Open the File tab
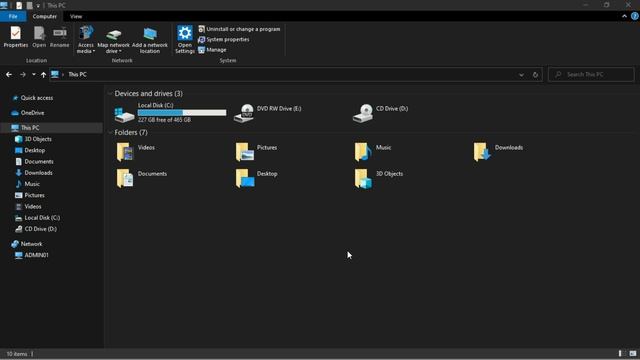 click(13, 16)
